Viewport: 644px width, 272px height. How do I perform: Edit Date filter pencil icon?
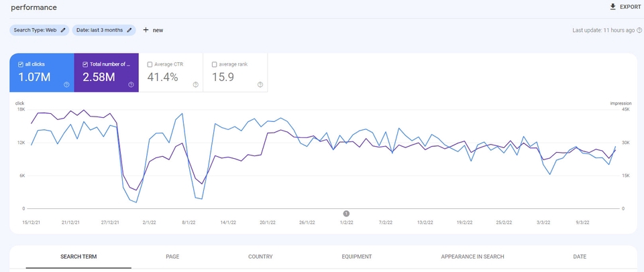point(130,30)
